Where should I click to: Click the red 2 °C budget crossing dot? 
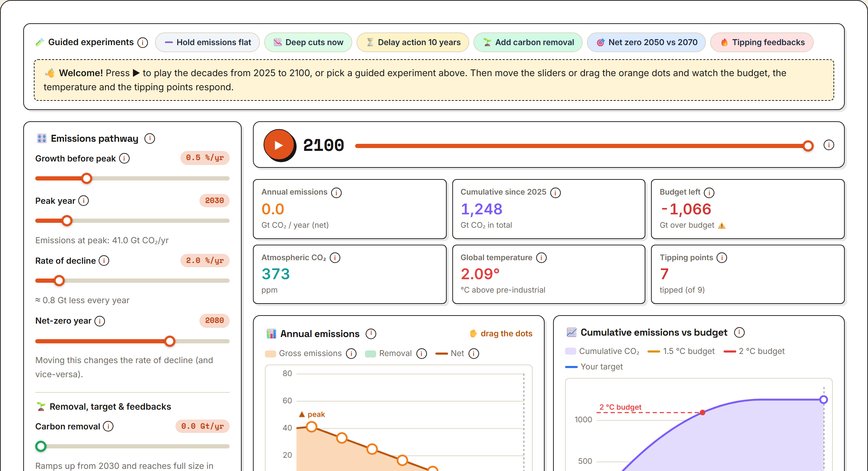[x=702, y=412]
